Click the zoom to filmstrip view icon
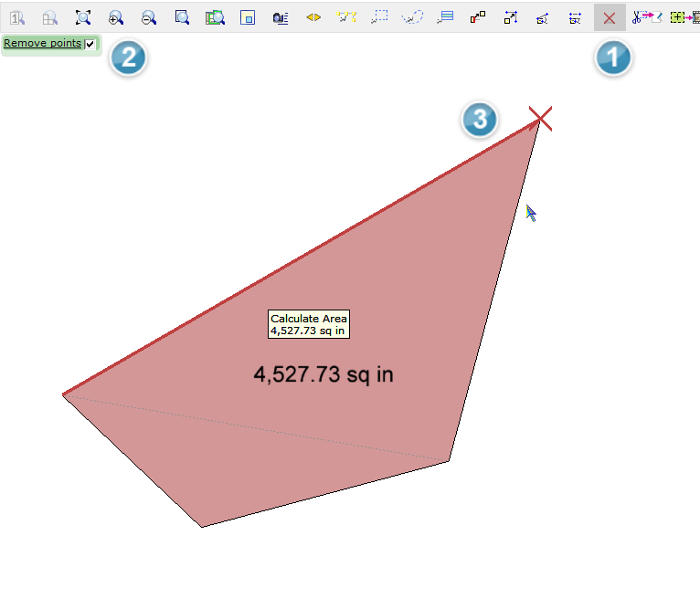The height and width of the screenshot is (599, 700). click(x=215, y=18)
